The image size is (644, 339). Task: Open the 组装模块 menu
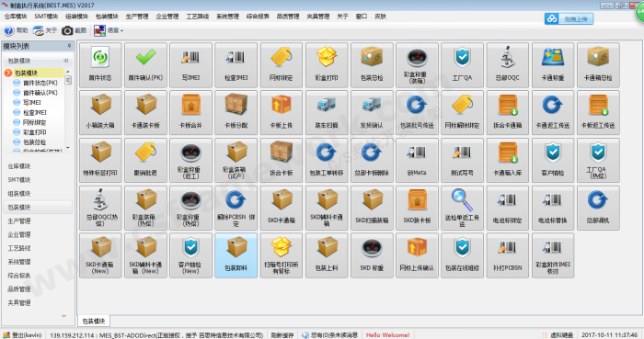pyautogui.click(x=76, y=17)
